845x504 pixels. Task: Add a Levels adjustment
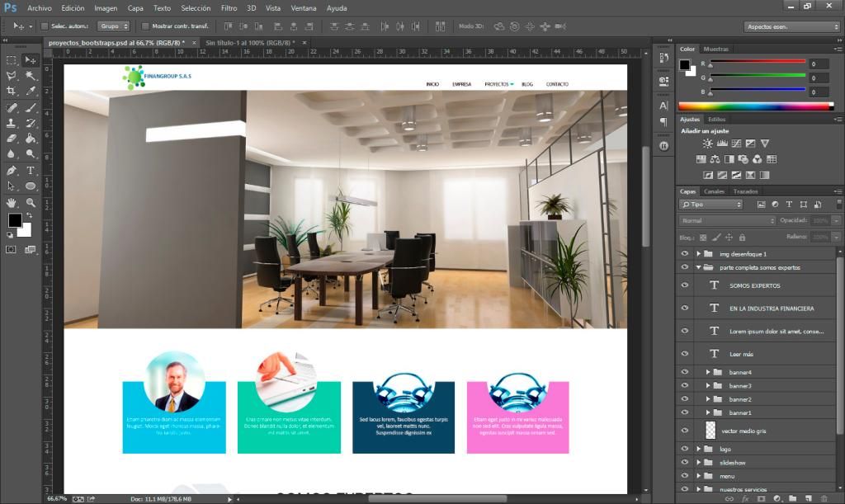click(x=722, y=144)
